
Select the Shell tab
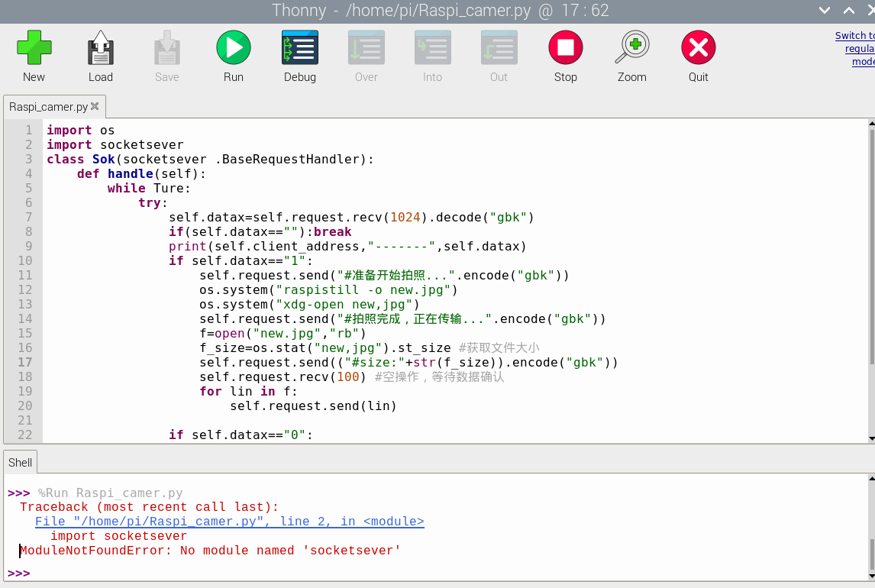pyautogui.click(x=20, y=463)
